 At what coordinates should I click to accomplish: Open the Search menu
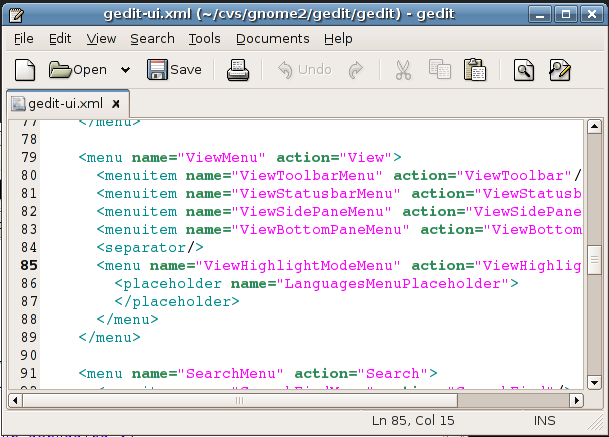(152, 39)
